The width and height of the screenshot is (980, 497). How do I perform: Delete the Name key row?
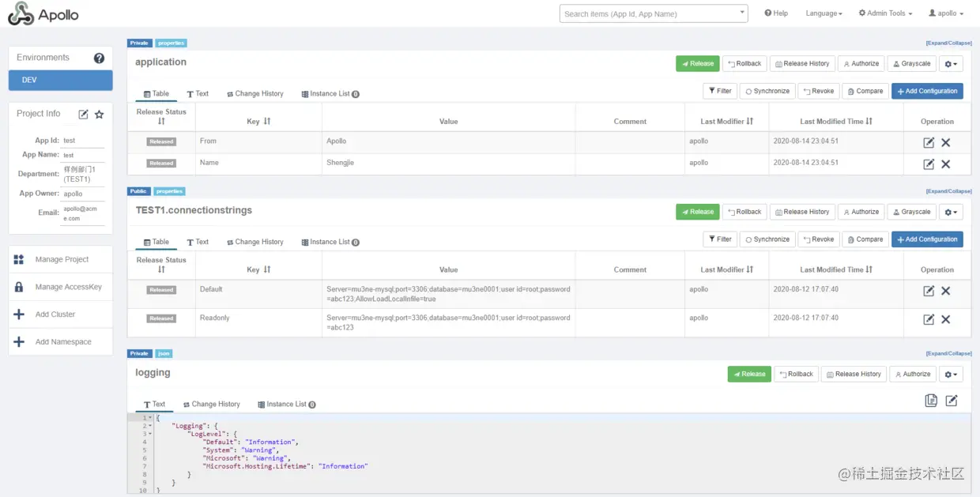coord(945,164)
